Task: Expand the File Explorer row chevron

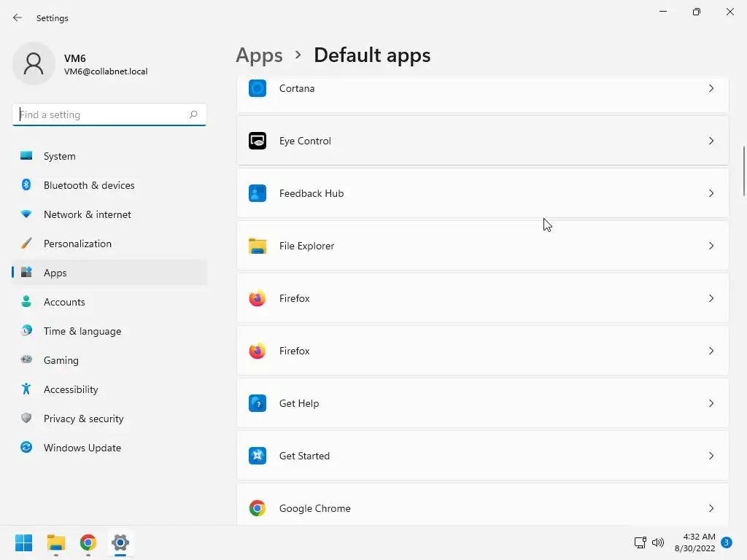Action: (711, 246)
